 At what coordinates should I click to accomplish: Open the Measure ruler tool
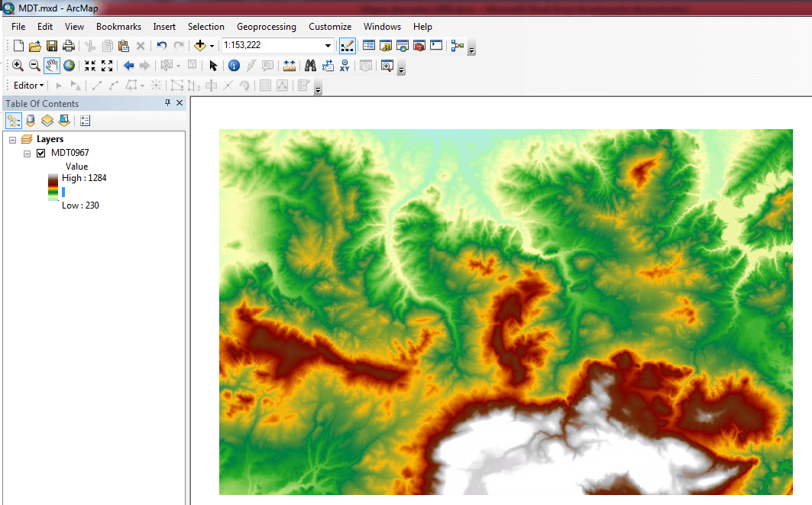290,66
